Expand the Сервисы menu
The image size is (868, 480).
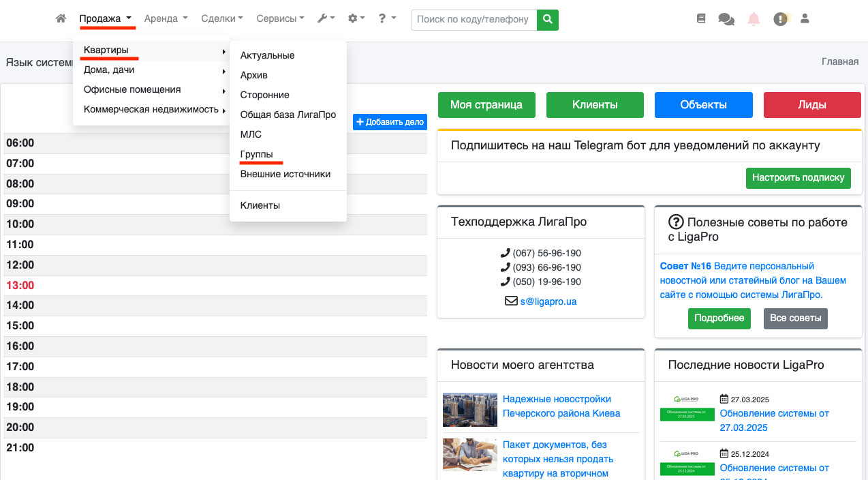pyautogui.click(x=280, y=19)
